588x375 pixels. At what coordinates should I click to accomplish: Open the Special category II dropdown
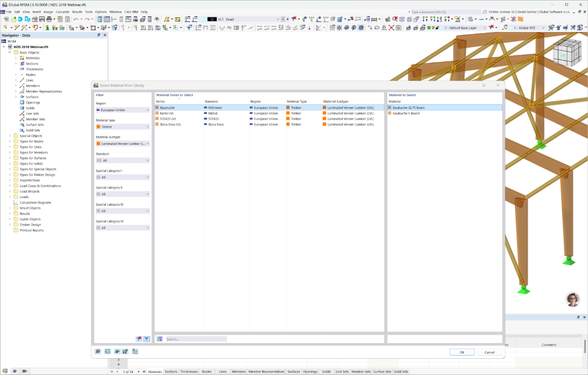(x=123, y=194)
